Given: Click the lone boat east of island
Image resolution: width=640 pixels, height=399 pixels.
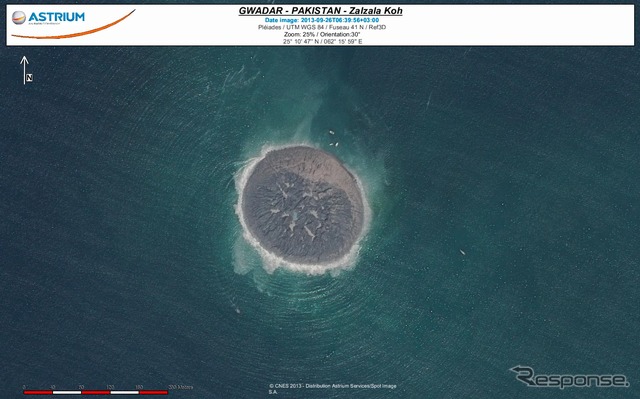Looking at the screenshot, I should (462, 252).
